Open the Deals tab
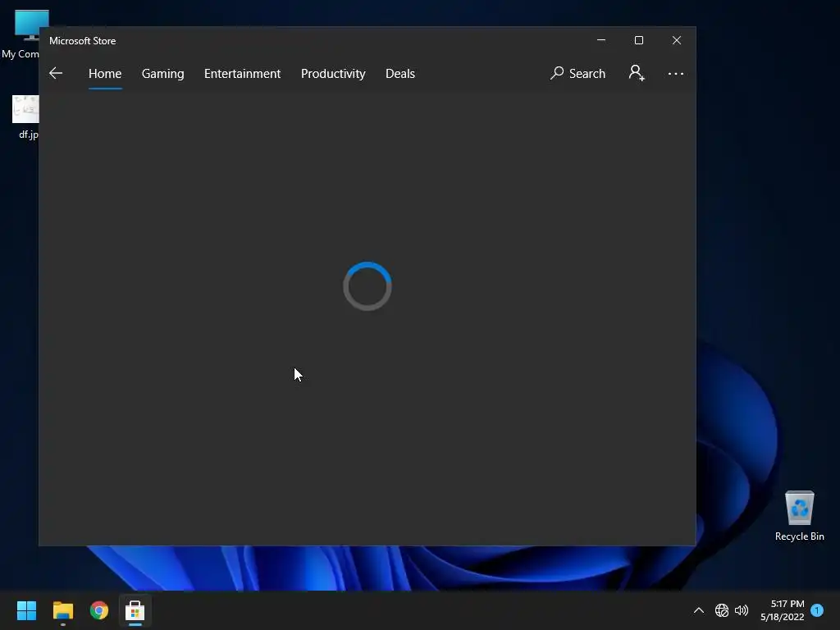Screen dimensions: 840x630 pyautogui.click(x=400, y=73)
